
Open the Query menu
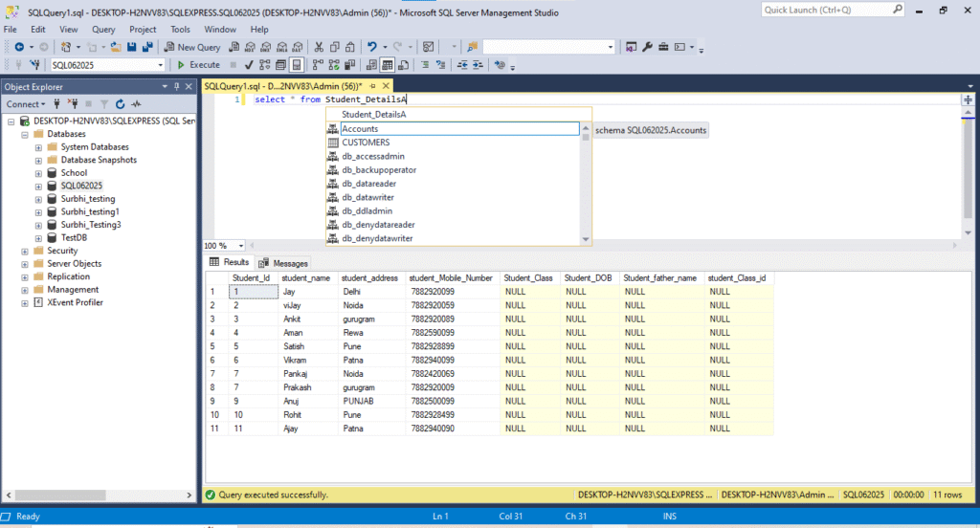pyautogui.click(x=103, y=30)
